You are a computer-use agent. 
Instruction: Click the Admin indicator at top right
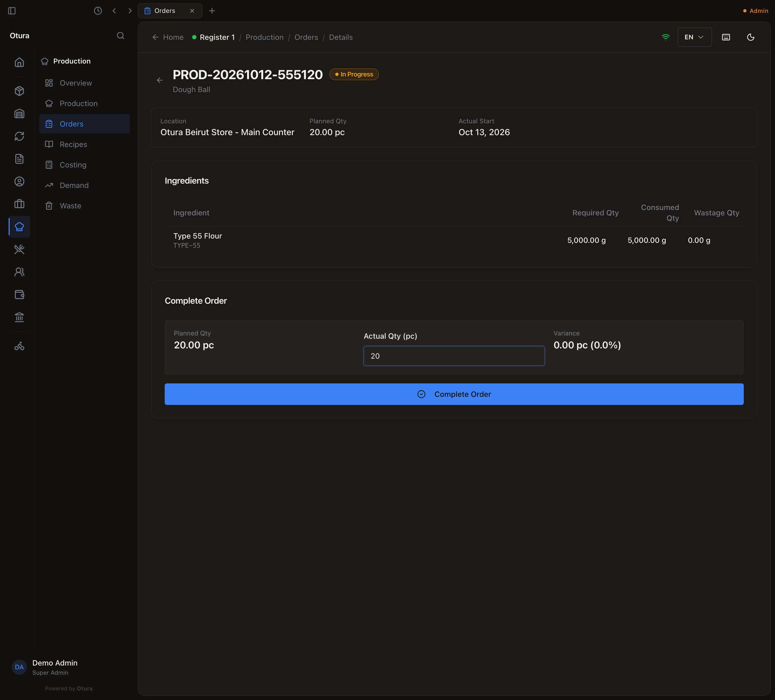click(x=755, y=11)
